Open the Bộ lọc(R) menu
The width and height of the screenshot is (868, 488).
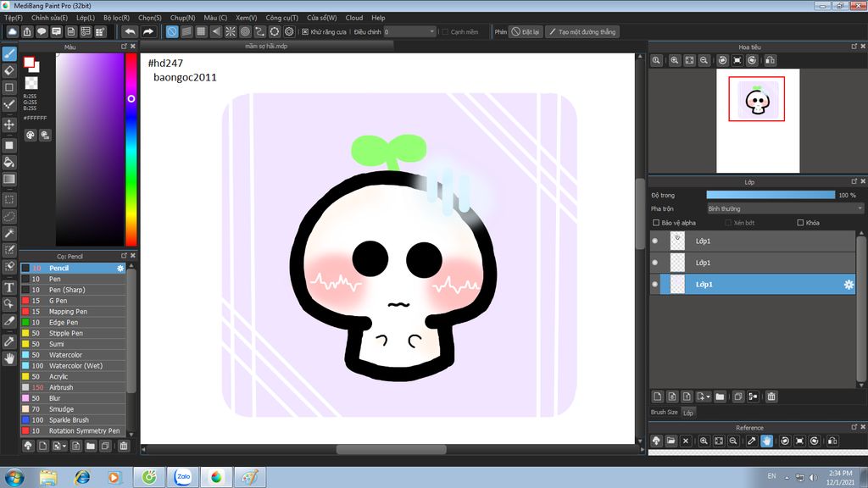(116, 18)
